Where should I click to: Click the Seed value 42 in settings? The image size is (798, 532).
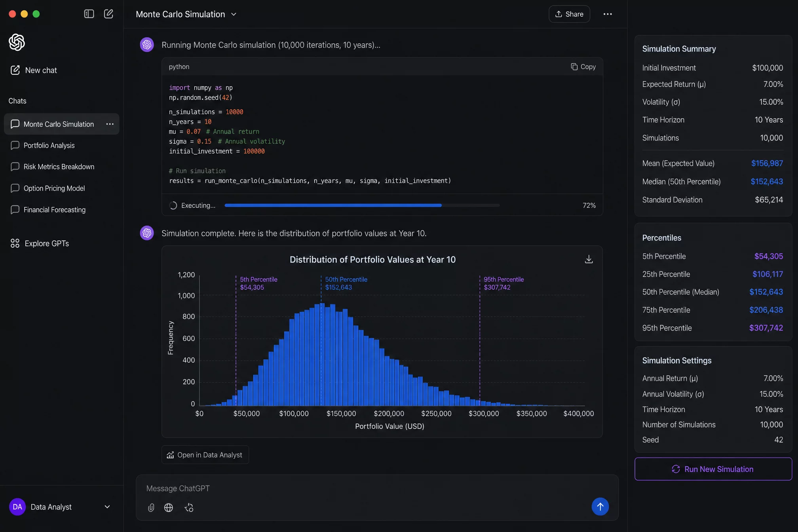pyautogui.click(x=779, y=440)
